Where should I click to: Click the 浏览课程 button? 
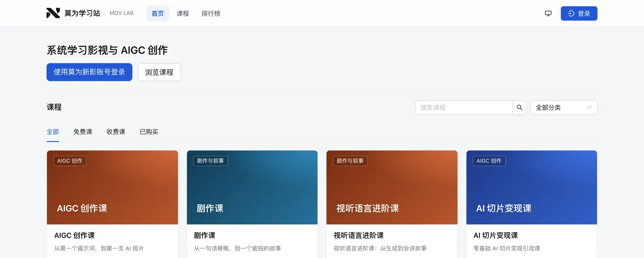(x=159, y=72)
